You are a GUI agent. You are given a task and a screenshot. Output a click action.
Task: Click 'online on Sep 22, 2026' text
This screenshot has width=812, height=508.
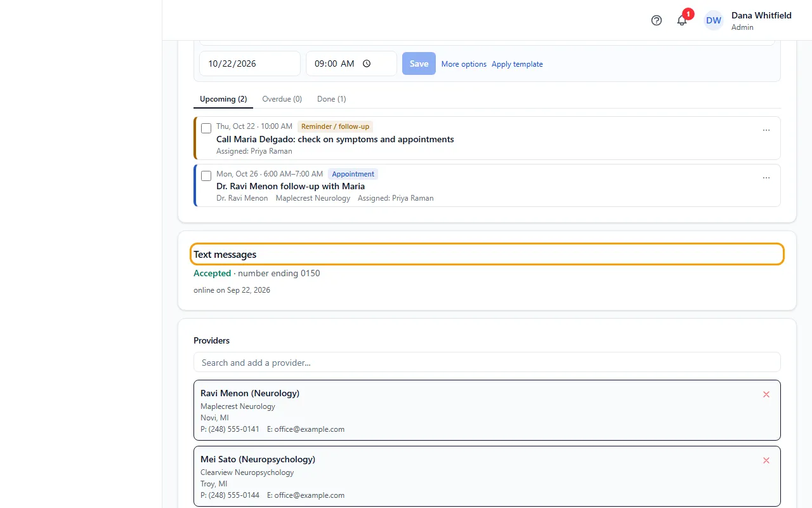pyautogui.click(x=232, y=290)
